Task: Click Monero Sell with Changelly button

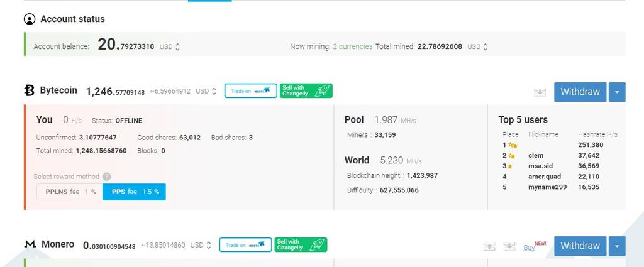Action: [301, 245]
